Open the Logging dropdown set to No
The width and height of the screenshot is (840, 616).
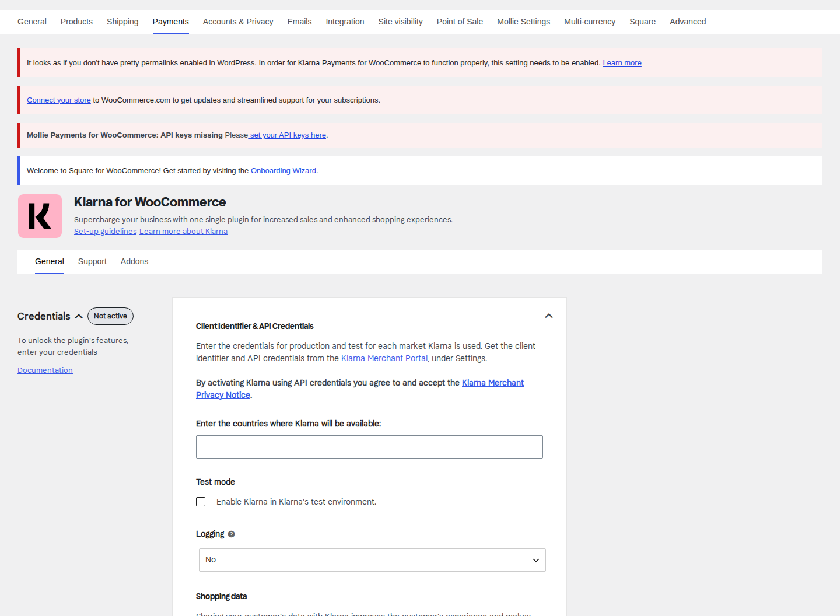tap(372, 560)
